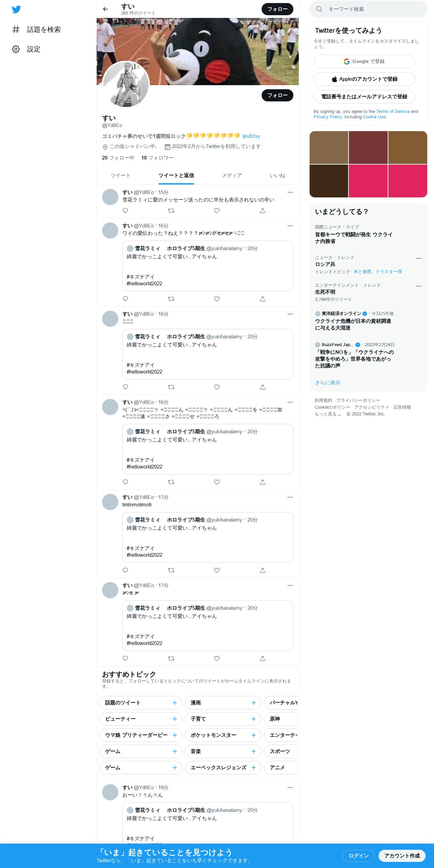Screen dimensions: 434x868
Task: Switch to the メディア tab
Action: [x=232, y=175]
